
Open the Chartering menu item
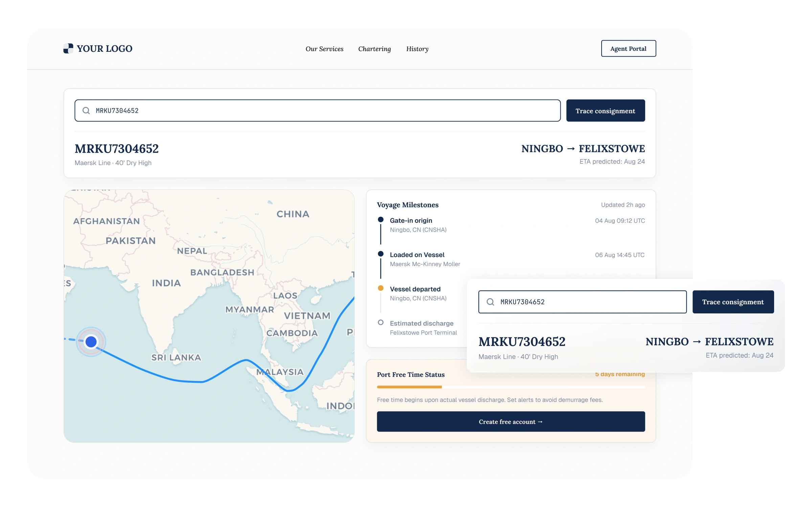tap(375, 49)
